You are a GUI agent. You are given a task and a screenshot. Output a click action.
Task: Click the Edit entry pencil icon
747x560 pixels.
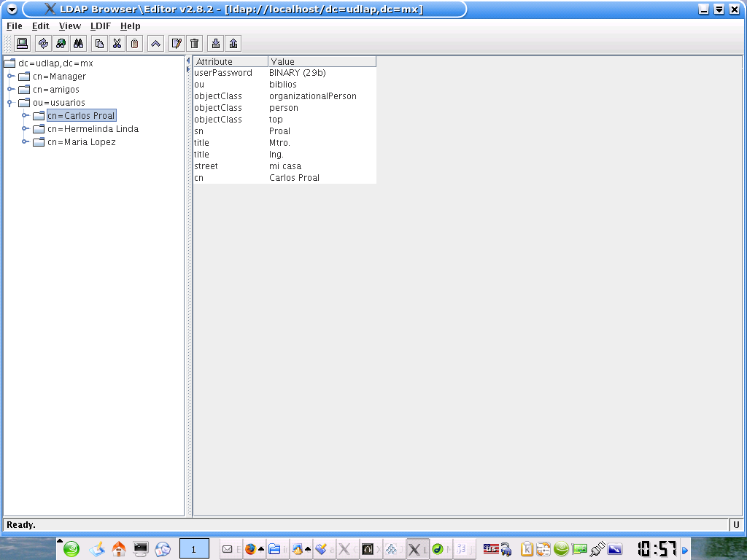[x=176, y=44]
